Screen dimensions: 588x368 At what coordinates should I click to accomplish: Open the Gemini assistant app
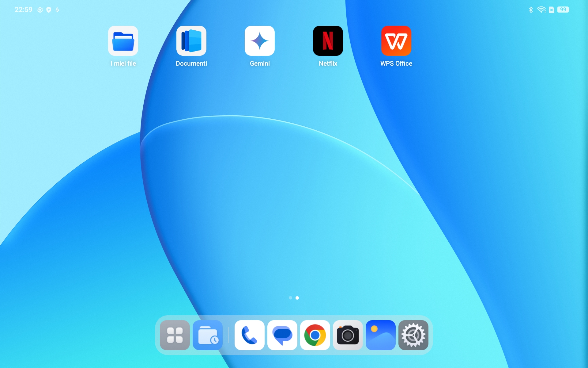(260, 41)
